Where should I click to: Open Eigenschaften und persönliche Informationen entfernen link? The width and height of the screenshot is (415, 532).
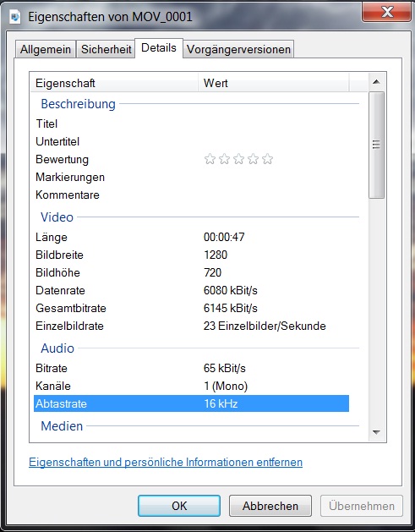pos(166,462)
